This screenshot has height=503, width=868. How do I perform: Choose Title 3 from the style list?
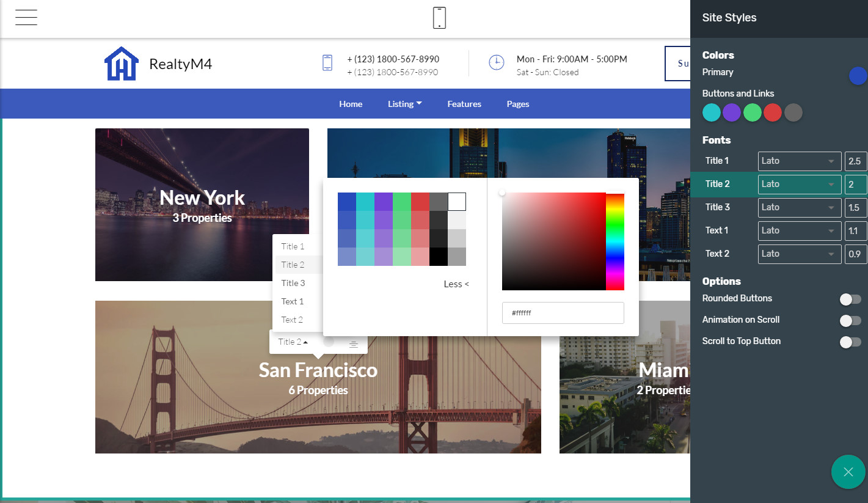pos(293,282)
